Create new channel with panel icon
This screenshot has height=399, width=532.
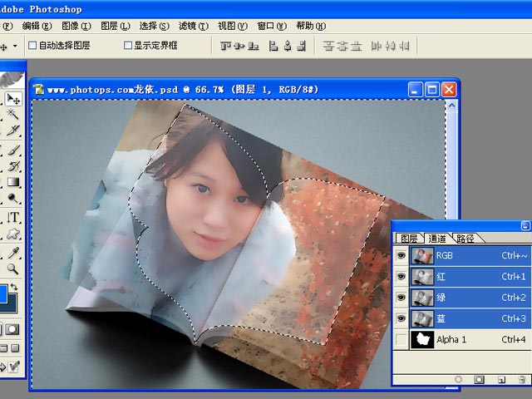(501, 379)
